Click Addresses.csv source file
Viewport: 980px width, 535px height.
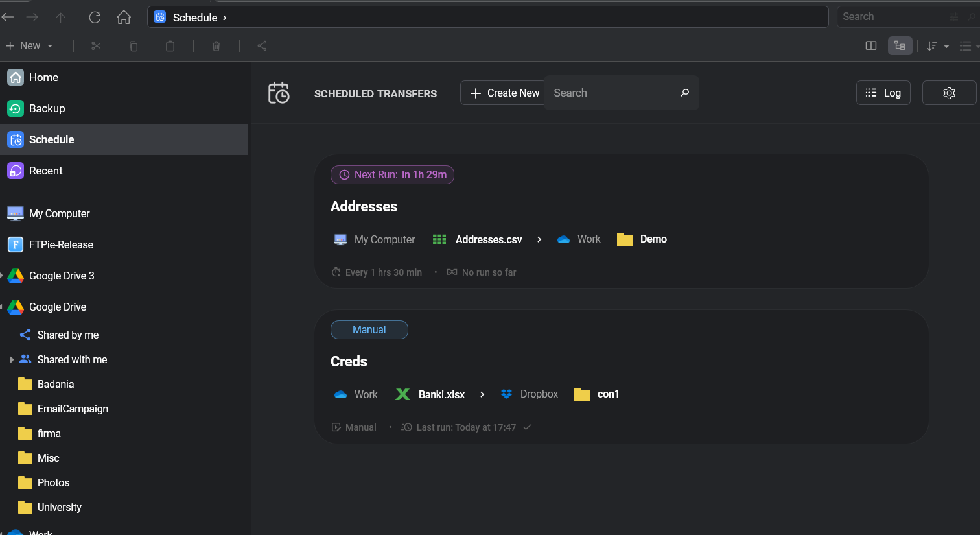489,239
